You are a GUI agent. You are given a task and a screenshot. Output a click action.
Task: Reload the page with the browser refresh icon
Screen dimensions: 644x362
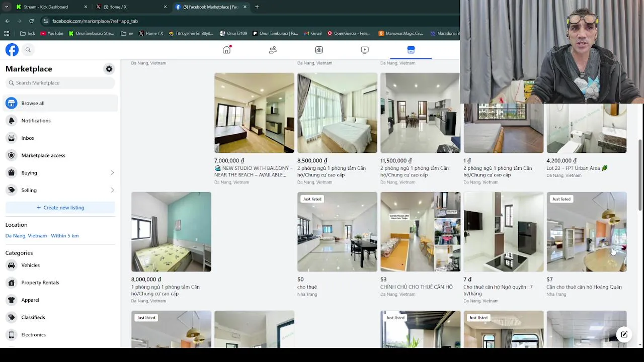point(31,21)
